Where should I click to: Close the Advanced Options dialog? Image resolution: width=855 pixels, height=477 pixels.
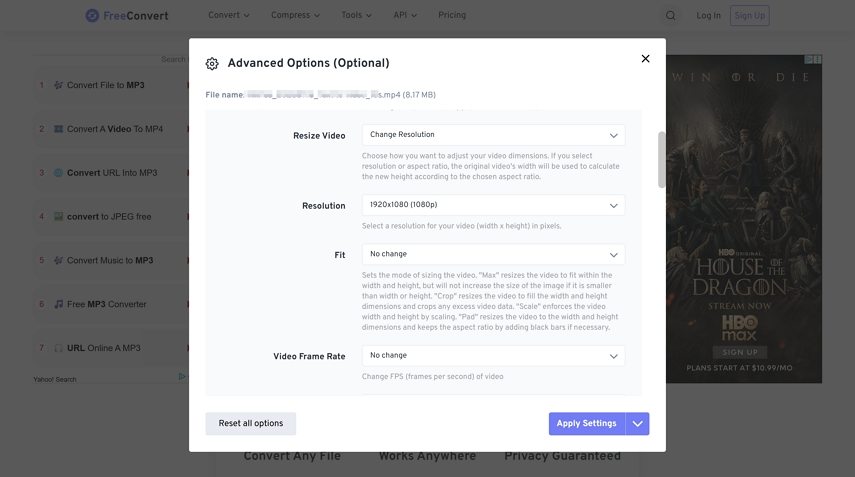(x=645, y=58)
